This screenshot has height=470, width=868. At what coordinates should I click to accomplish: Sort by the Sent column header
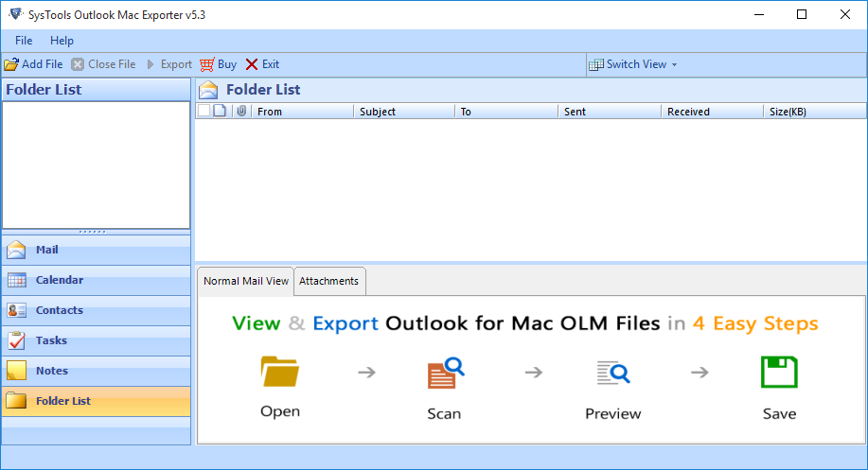(610, 112)
